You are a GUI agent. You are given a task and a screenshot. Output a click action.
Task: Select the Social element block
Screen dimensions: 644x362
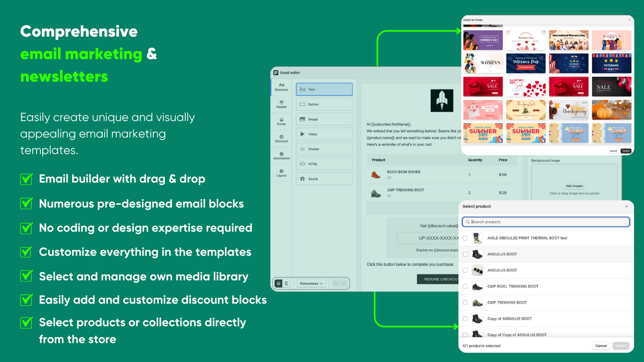click(324, 178)
